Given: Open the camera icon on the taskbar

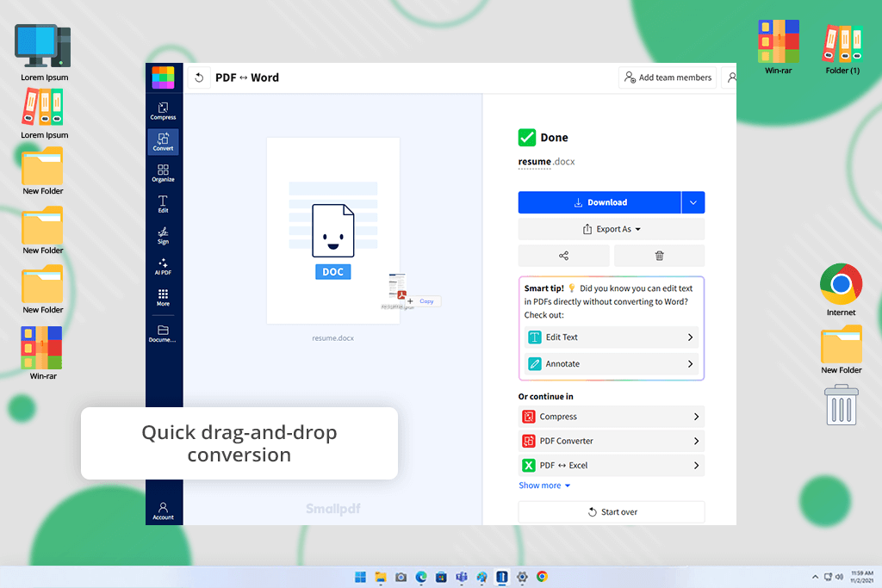Looking at the screenshot, I should (401, 577).
